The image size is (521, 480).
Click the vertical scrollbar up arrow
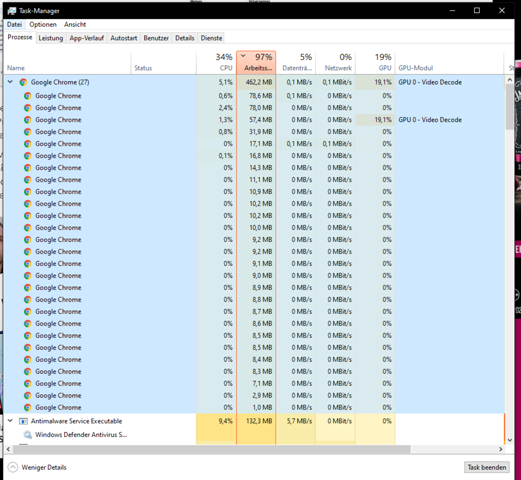(509, 80)
